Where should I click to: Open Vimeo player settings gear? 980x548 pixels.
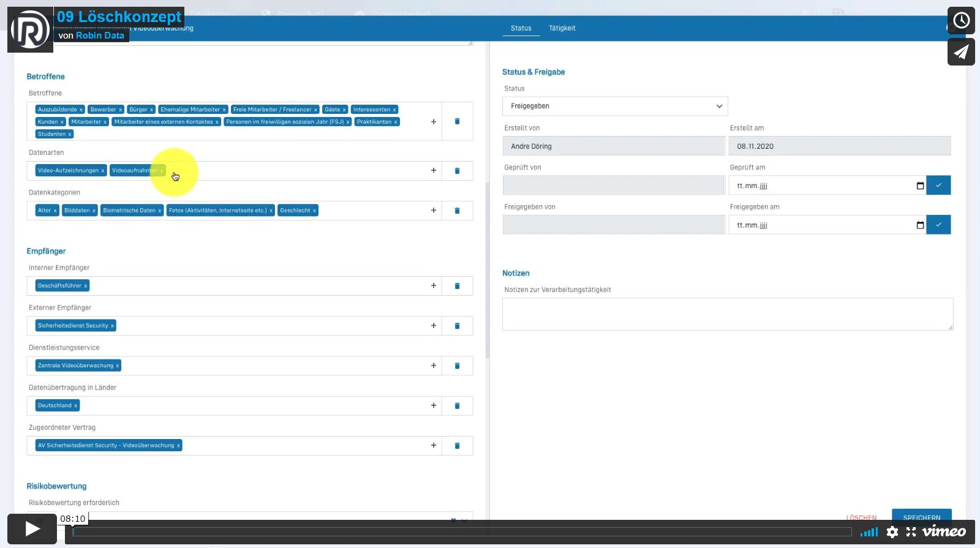[892, 532]
